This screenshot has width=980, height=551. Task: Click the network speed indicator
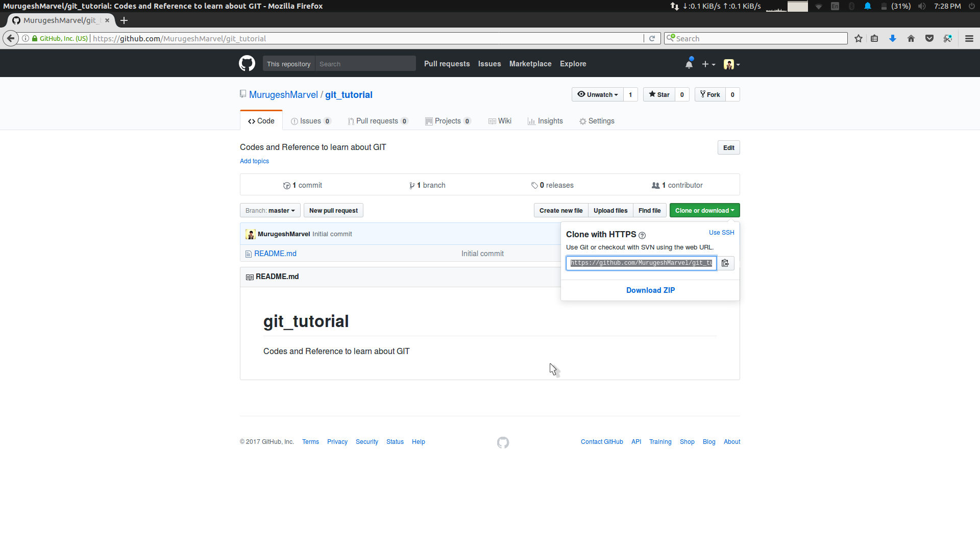coord(716,6)
